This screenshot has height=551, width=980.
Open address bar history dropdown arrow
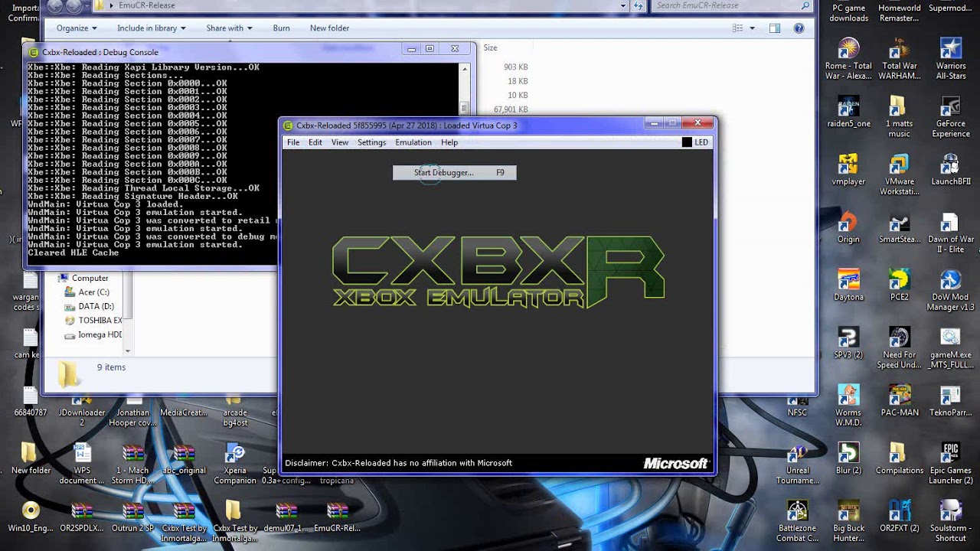623,5
